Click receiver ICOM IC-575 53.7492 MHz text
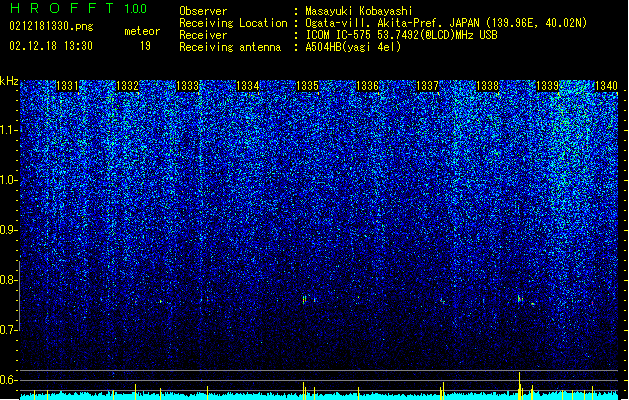629x400 pixels. click(x=401, y=35)
